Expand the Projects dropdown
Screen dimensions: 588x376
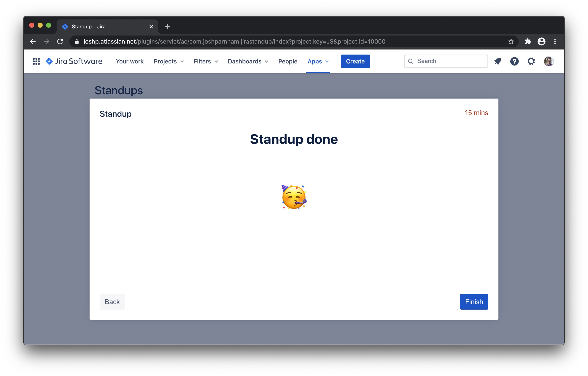pyautogui.click(x=169, y=61)
